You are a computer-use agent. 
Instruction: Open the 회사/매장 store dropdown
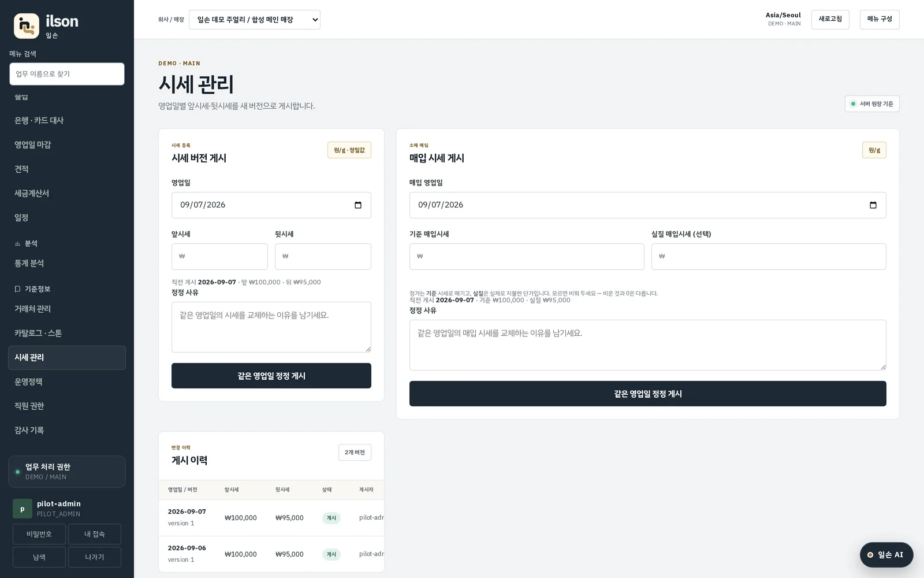[255, 20]
